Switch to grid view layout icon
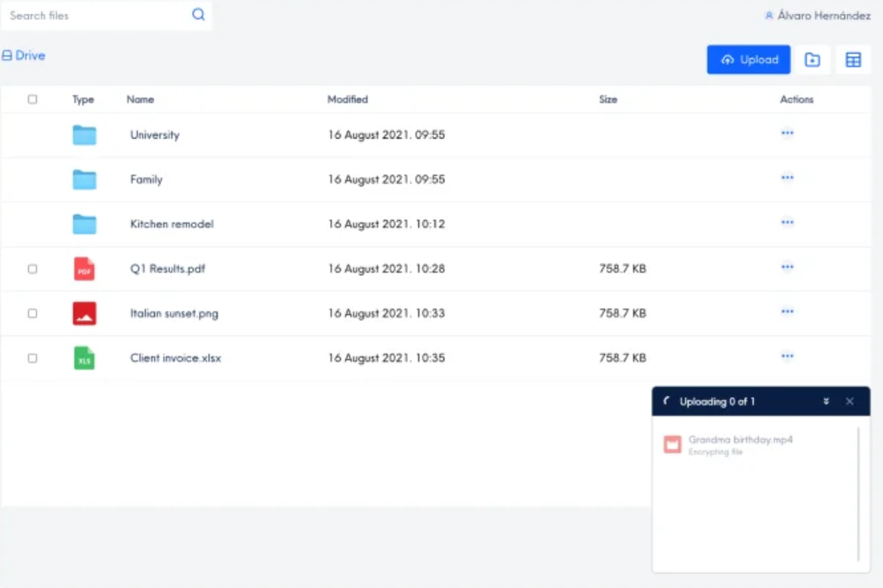The width and height of the screenshot is (883, 588). [x=854, y=59]
